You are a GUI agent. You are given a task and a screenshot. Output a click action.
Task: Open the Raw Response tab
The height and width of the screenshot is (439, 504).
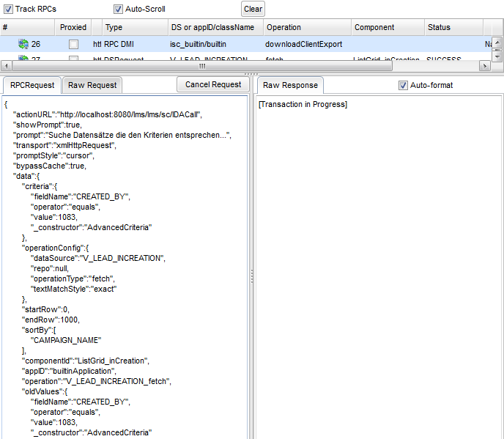pyautogui.click(x=290, y=85)
